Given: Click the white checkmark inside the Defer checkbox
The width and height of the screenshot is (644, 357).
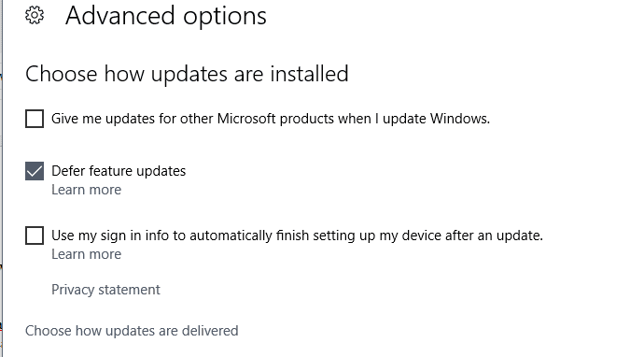Looking at the screenshot, I should tap(35, 171).
